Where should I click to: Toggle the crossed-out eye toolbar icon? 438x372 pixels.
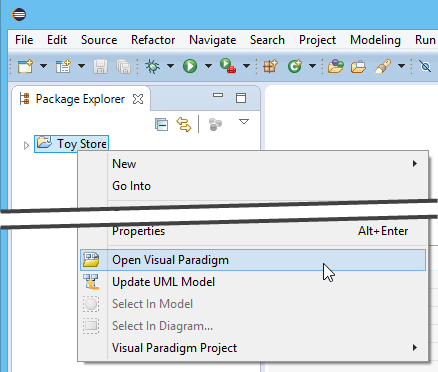[x=425, y=66]
